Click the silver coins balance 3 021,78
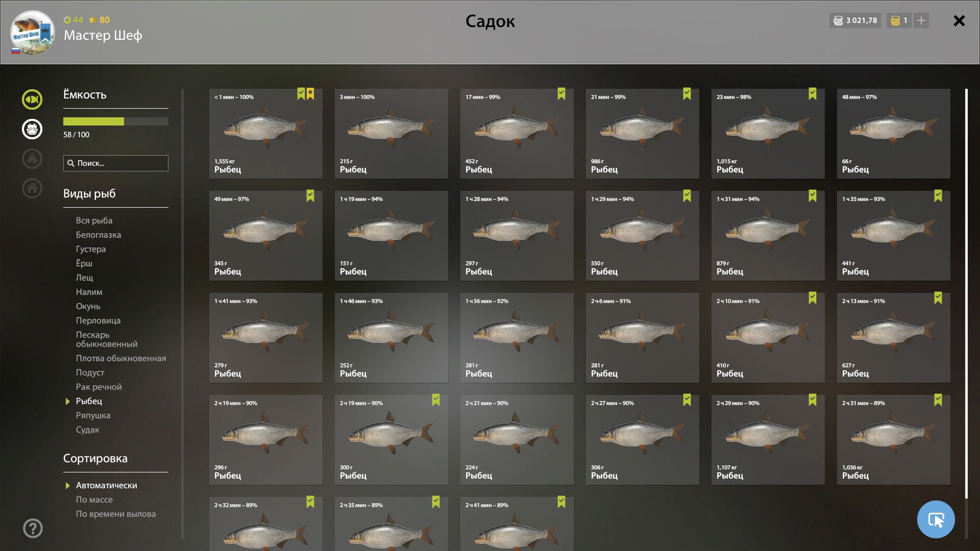The image size is (980, 551). 855,20
